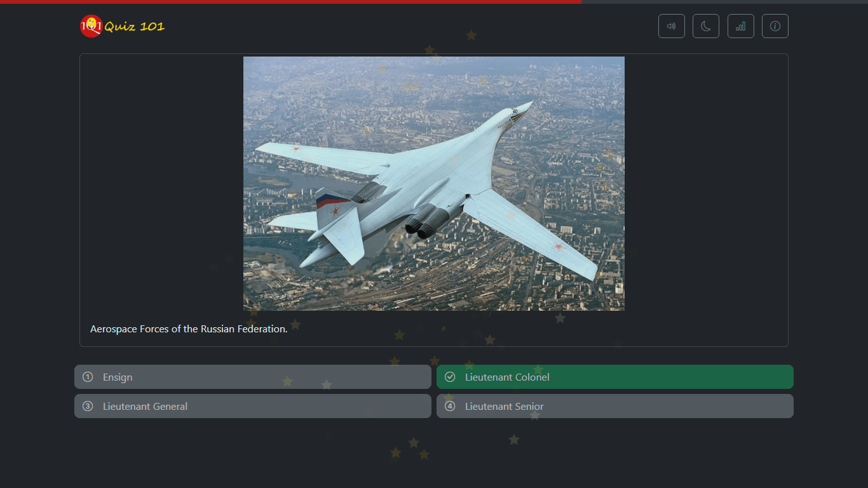Click the Aerospace Forces caption text
This screenshot has height=488, width=868.
click(188, 329)
